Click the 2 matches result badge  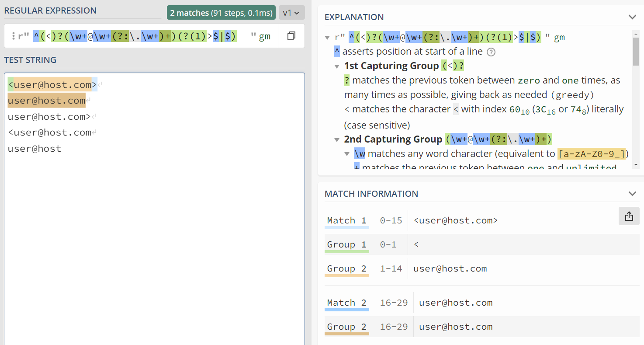[x=221, y=13]
